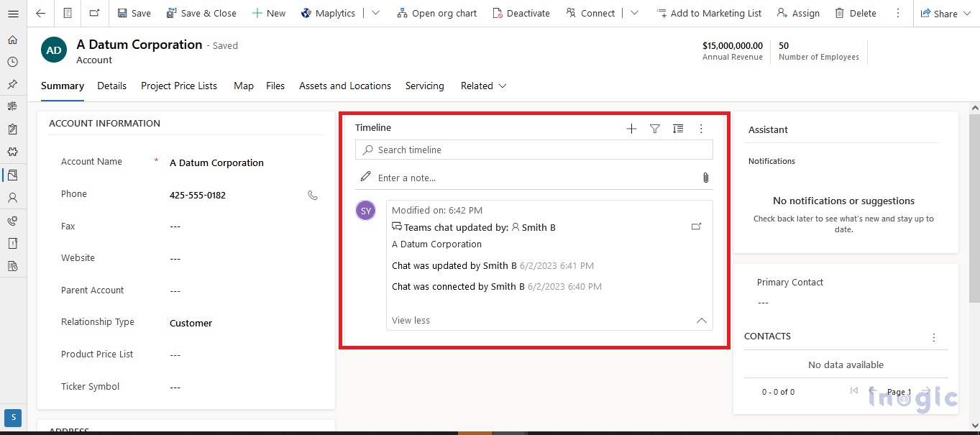Open Recent items clock icon in sidebar

tap(12, 62)
